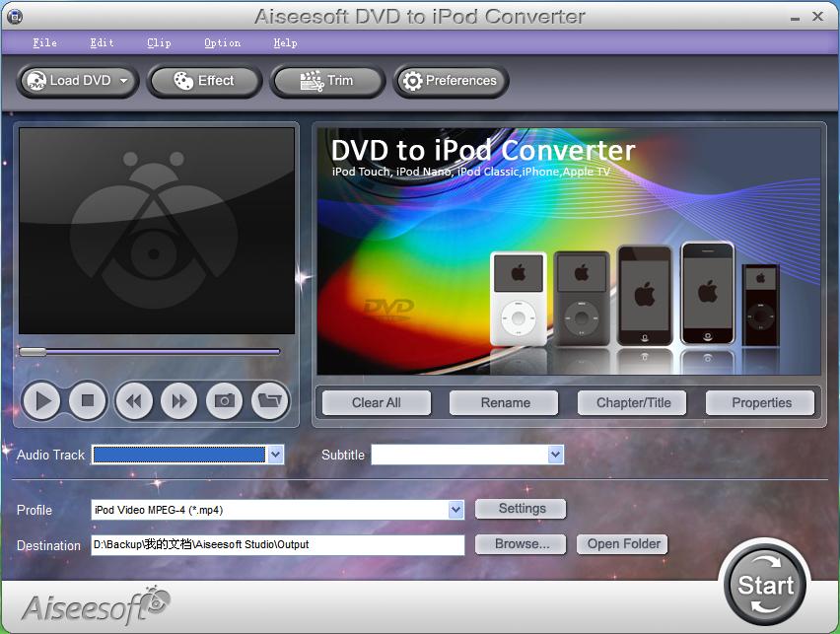
Task: Expand the Subtitle dropdown
Action: point(555,455)
